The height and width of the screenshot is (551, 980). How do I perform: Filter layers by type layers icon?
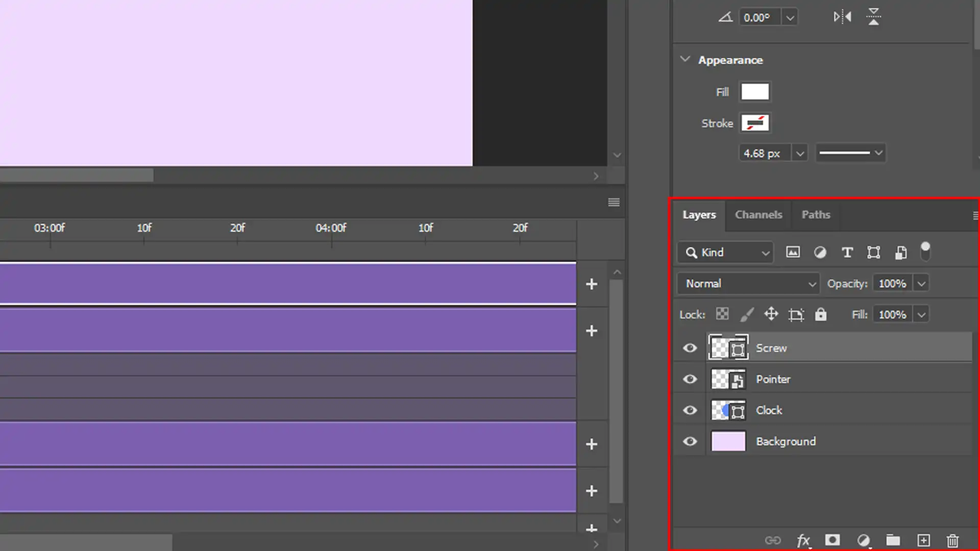(847, 252)
